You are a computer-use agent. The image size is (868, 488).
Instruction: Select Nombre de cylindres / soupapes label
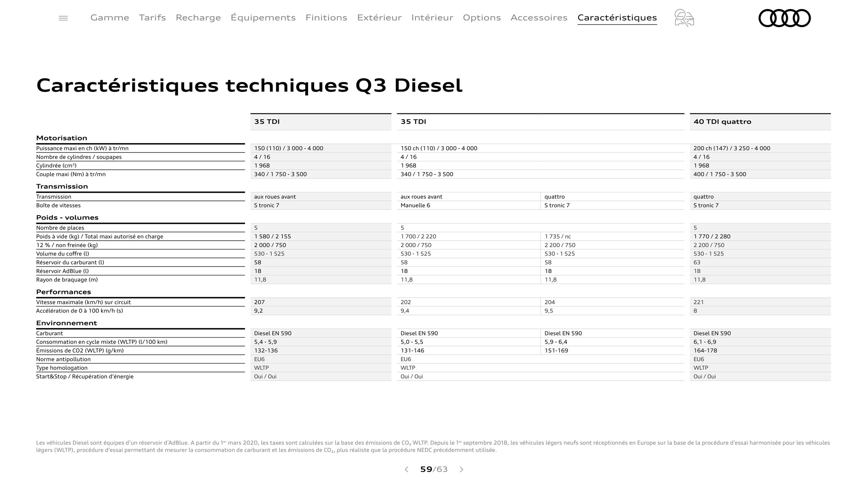pyautogui.click(x=79, y=157)
